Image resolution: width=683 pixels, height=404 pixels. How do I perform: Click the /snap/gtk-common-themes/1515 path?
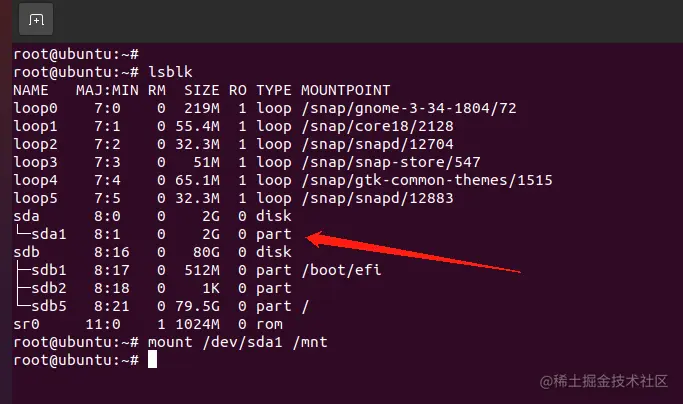pos(427,180)
